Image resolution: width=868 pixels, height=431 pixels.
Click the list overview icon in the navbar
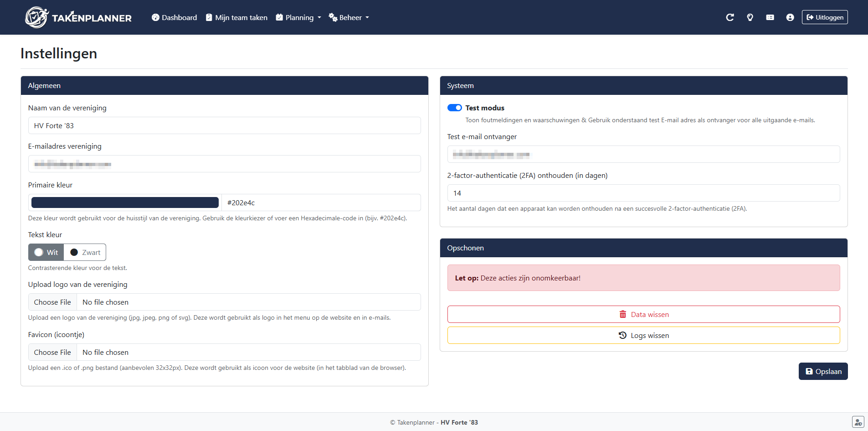click(x=770, y=17)
